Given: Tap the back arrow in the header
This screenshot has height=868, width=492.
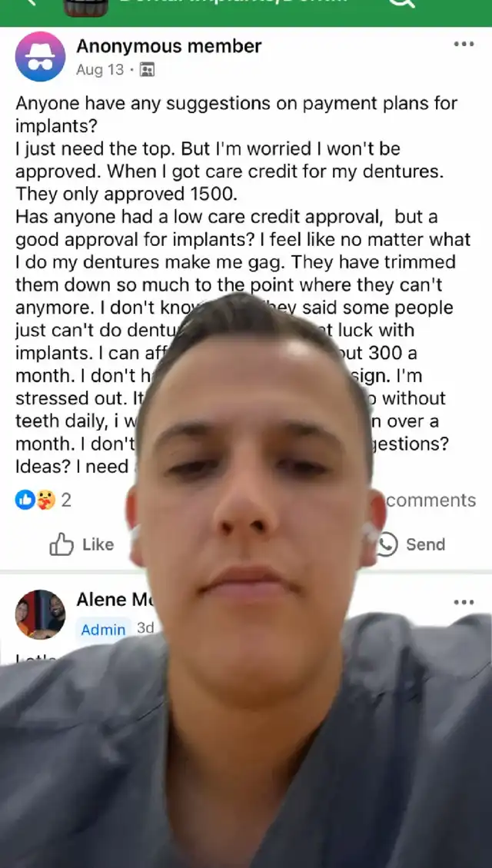Looking at the screenshot, I should coord(31,2).
